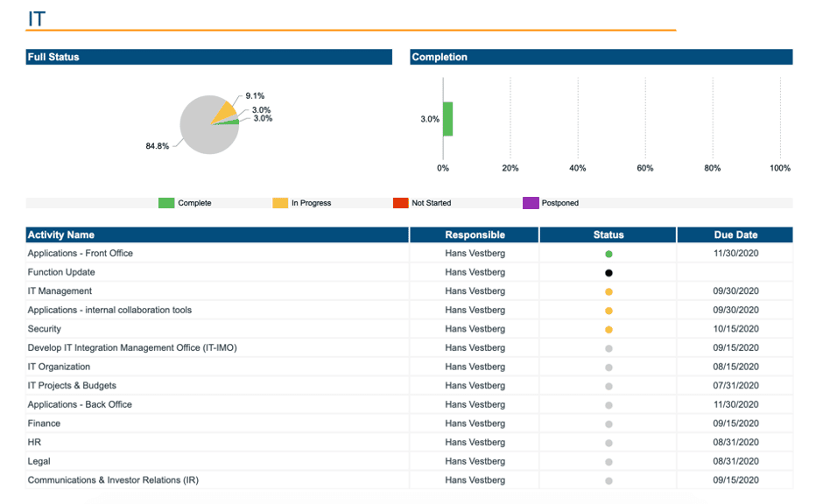Image resolution: width=823 pixels, height=504 pixels.
Task: Click yellow status dot for Security row
Action: (x=608, y=329)
